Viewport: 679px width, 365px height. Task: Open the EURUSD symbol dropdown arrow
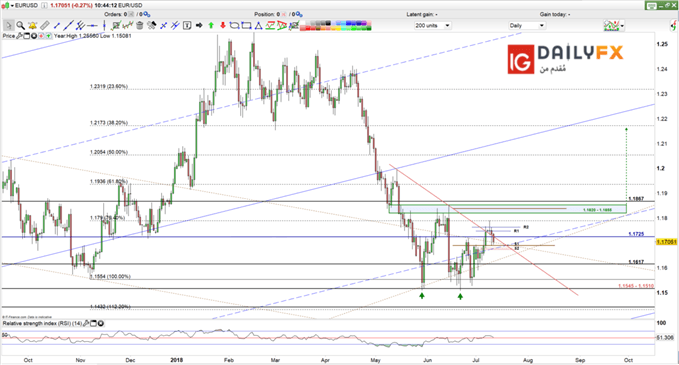click(11, 5)
